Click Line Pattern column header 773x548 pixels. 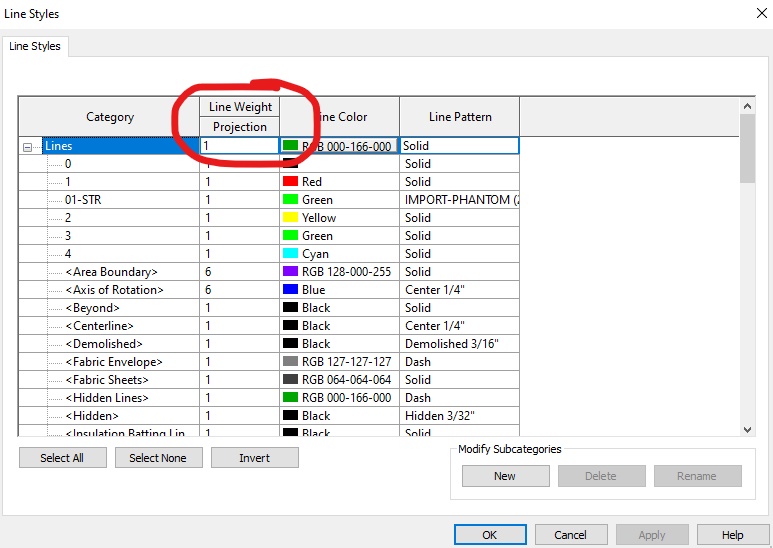pyautogui.click(x=459, y=117)
